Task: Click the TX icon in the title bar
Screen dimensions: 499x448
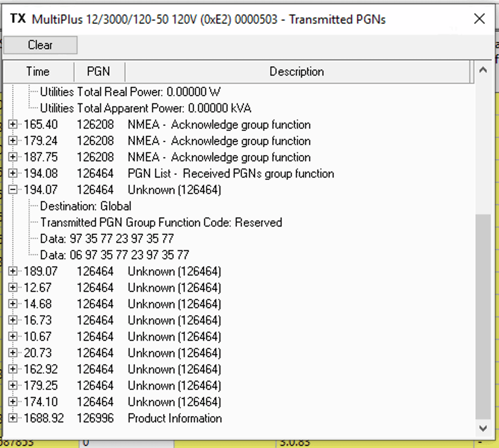Action: [x=18, y=18]
